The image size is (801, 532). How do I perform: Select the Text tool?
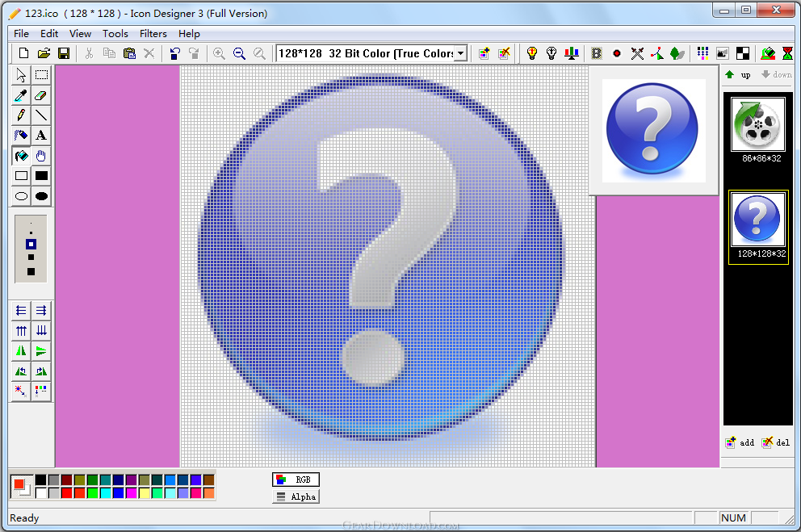41,136
